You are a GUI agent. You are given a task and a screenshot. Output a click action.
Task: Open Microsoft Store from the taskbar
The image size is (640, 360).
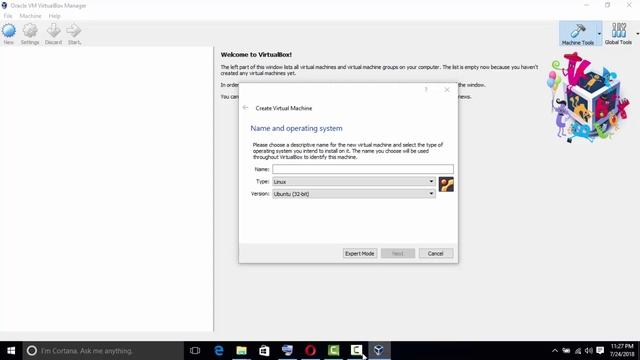[x=264, y=351]
